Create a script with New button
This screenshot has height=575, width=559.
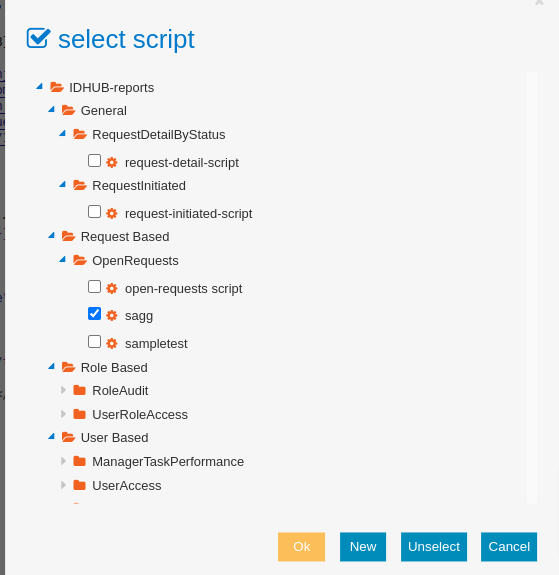(363, 547)
